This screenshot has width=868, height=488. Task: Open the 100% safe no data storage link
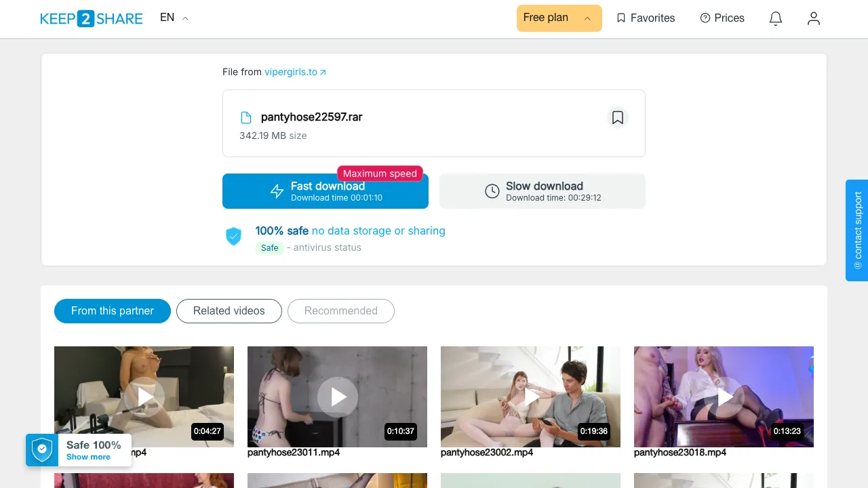(x=351, y=230)
